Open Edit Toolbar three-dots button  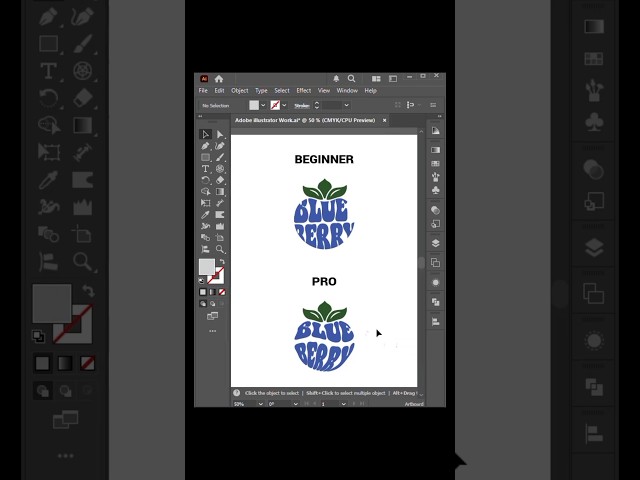[213, 331]
